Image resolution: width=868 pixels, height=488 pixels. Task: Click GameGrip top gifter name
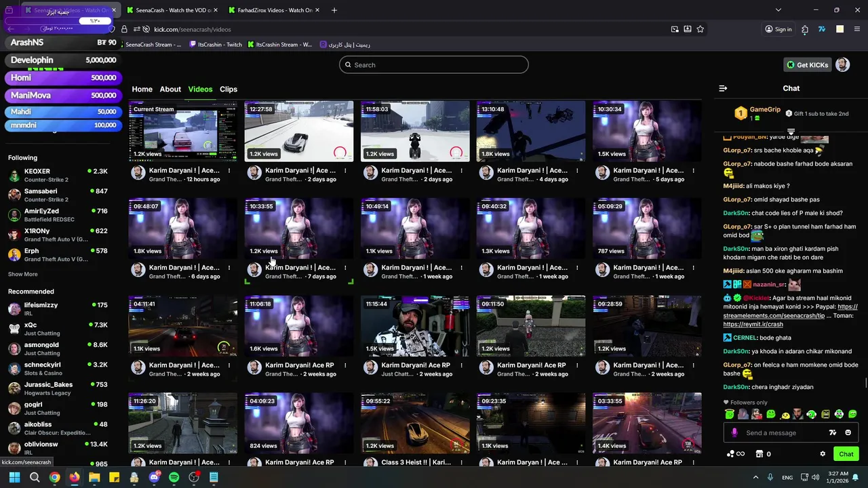tap(765, 109)
